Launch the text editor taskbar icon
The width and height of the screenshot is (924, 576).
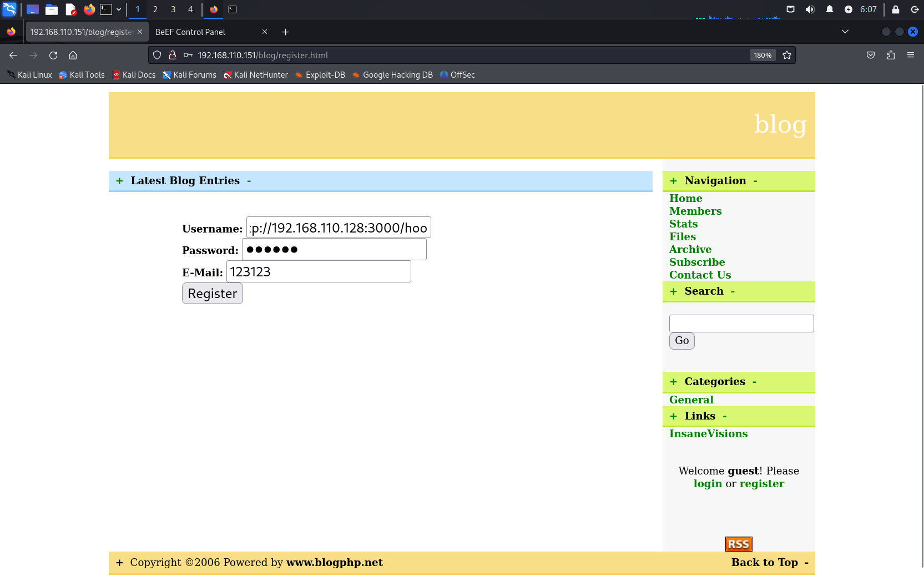point(70,9)
